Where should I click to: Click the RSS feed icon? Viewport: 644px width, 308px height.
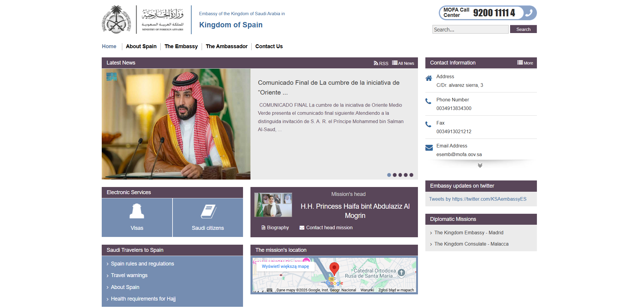376,63
